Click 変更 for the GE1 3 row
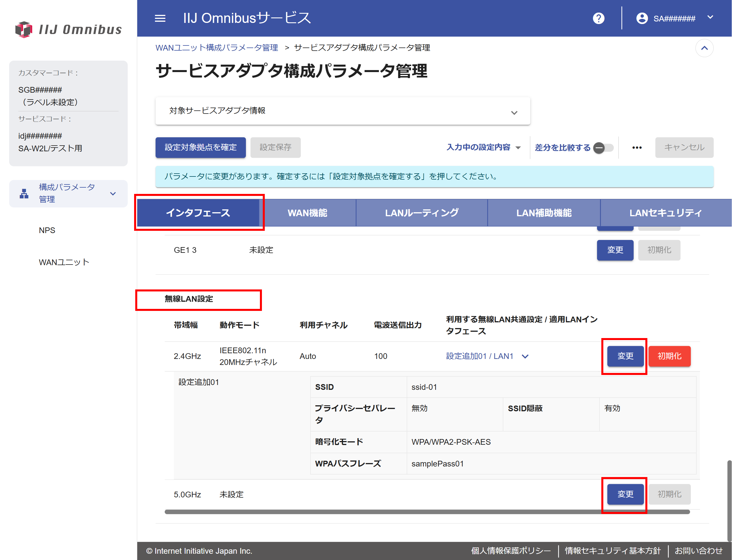732x560 pixels. [x=615, y=250]
